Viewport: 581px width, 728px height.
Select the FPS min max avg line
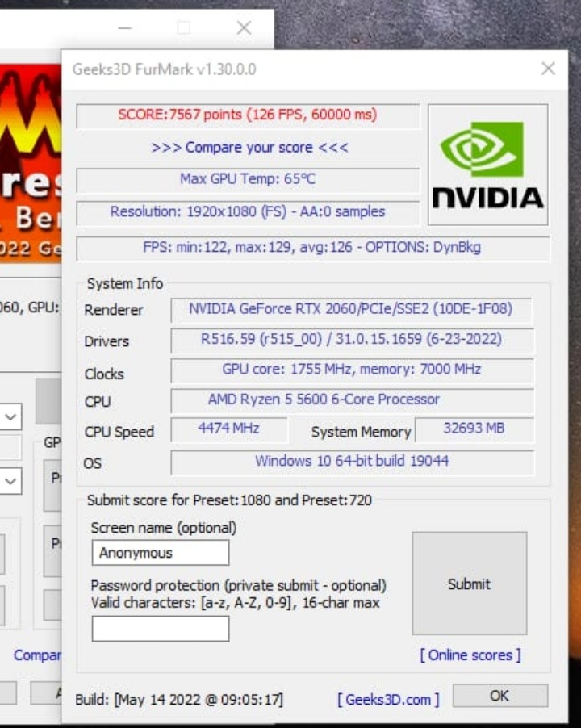click(x=312, y=248)
